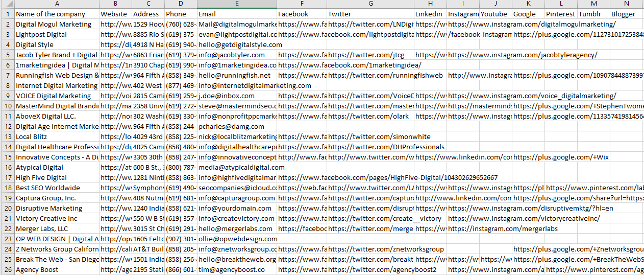This screenshot has width=644, height=275.
Task: Select the 'Pinterest' header cell
Action: click(x=560, y=14)
